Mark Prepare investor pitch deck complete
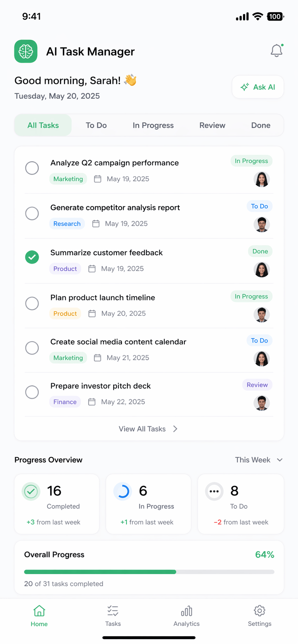The image size is (298, 644). tap(32, 392)
